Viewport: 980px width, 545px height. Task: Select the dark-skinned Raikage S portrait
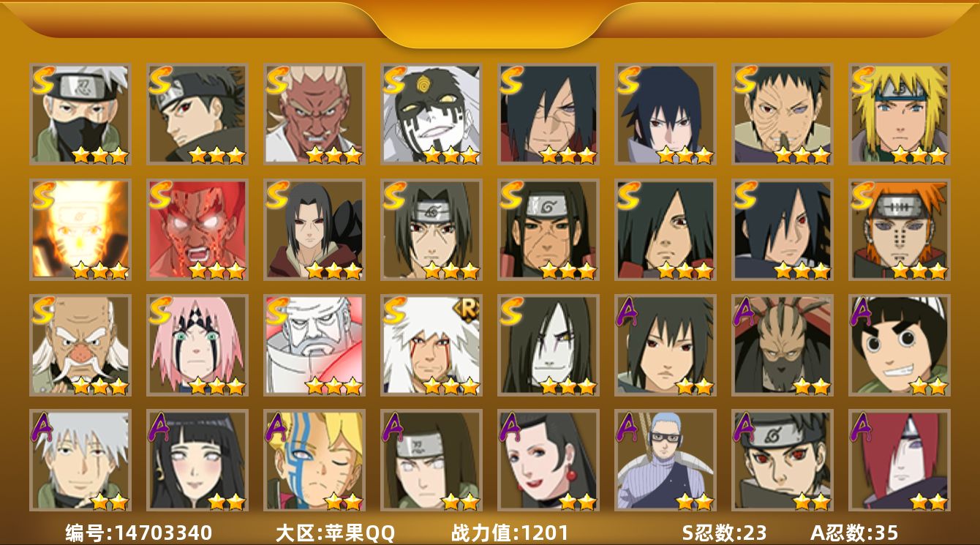314,114
